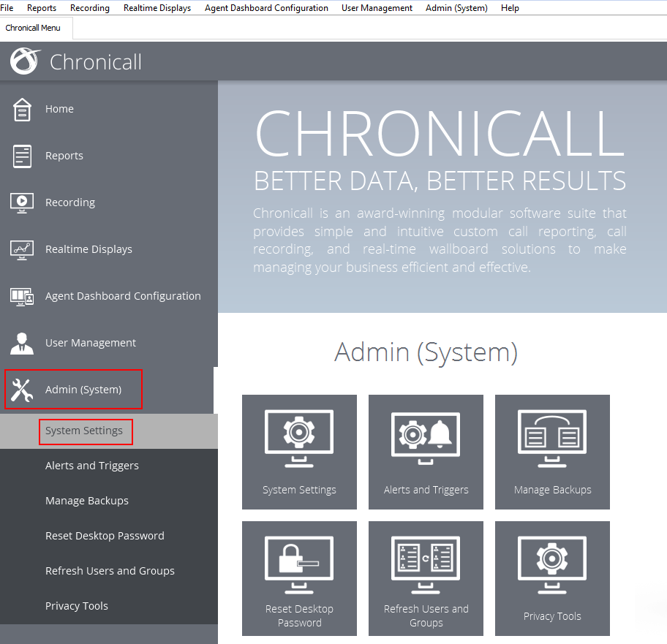Open Agent Dashboard Configuration in menu bar
The height and width of the screenshot is (644, 667).
[x=266, y=7]
